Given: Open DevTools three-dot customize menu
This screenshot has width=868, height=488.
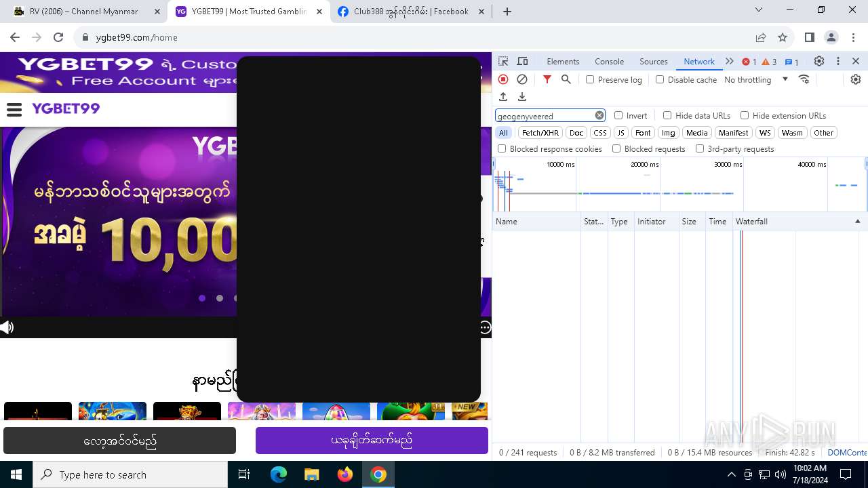Looking at the screenshot, I should click(x=838, y=61).
